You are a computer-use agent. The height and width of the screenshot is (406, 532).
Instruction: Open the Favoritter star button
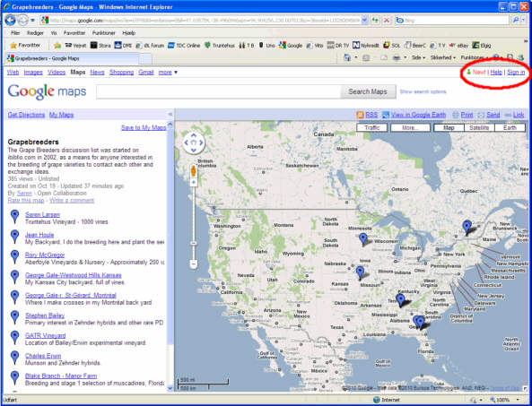25,45
